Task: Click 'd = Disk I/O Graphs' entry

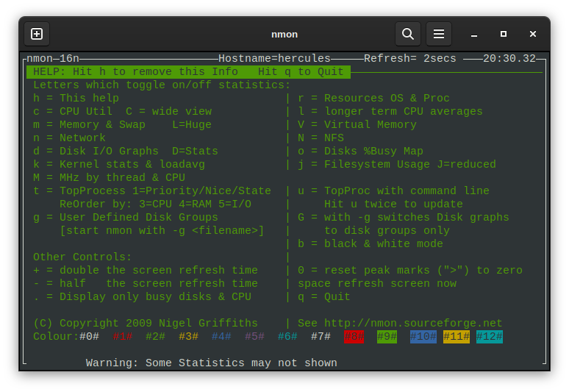Action: (96, 151)
